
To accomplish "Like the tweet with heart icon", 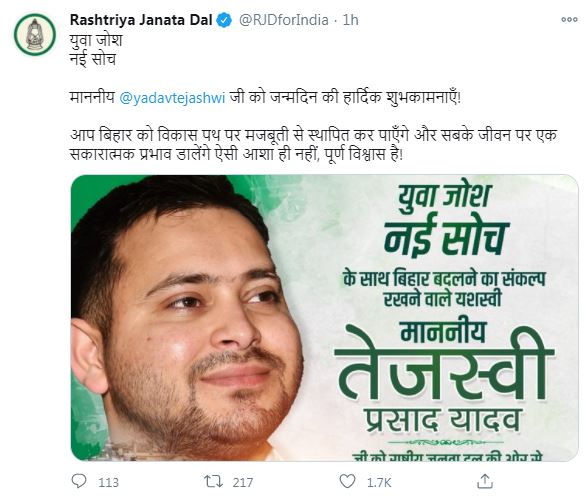I will [x=347, y=482].
